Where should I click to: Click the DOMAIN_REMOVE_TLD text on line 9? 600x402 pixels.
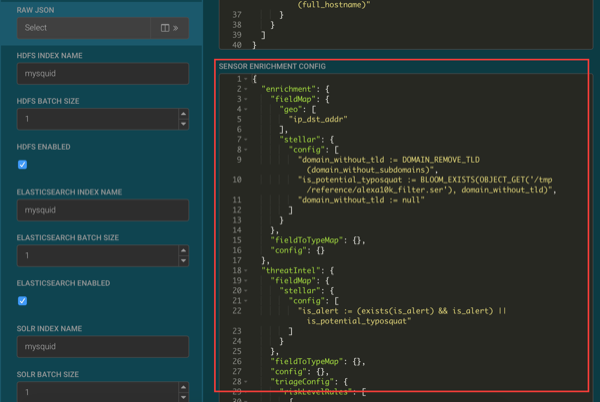click(x=440, y=159)
